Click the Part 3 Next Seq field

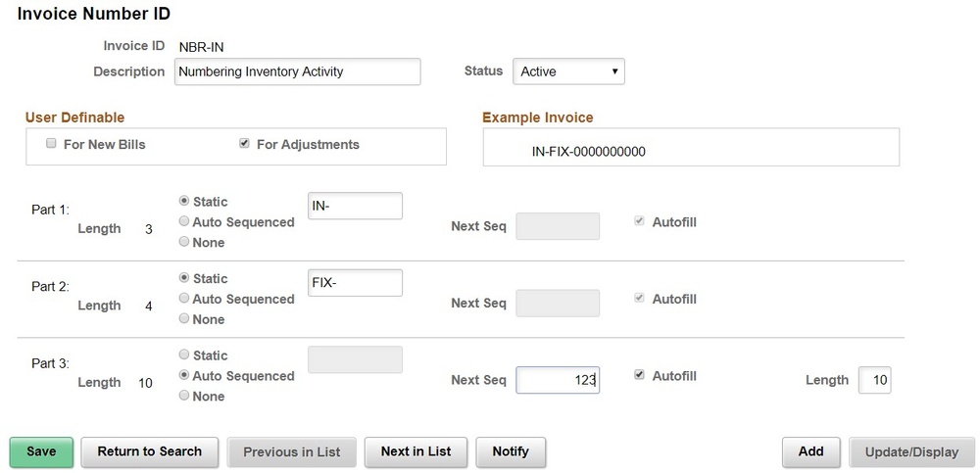[558, 380]
